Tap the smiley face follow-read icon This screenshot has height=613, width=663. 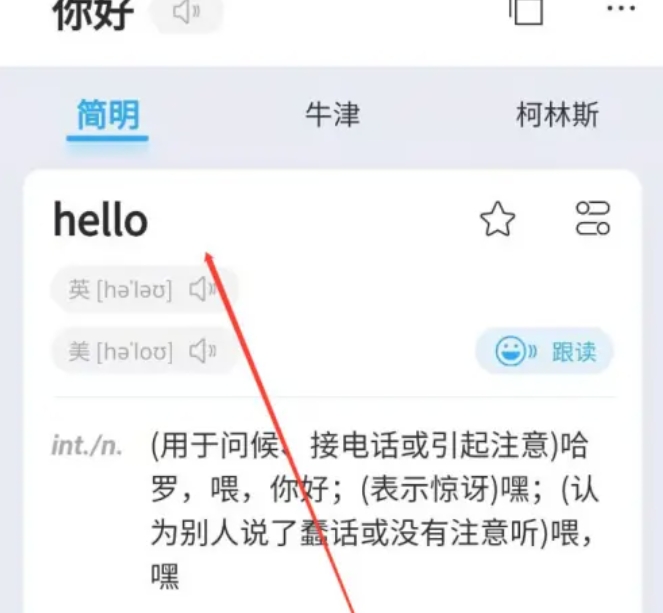(x=515, y=351)
